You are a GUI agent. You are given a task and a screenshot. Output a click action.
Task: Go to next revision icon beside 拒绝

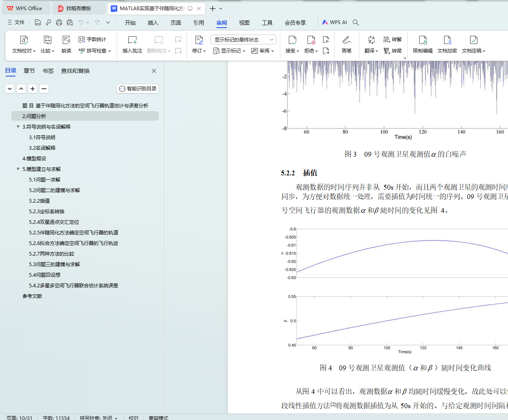point(326,51)
